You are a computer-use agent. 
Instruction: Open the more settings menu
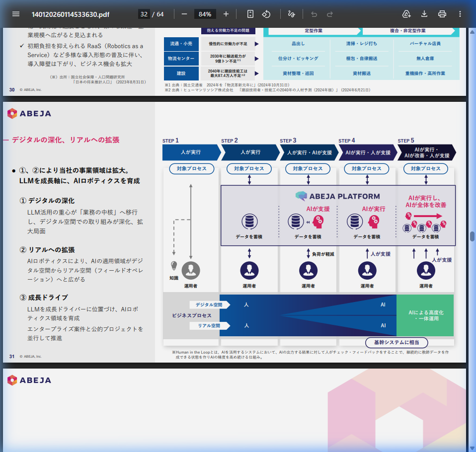(460, 14)
